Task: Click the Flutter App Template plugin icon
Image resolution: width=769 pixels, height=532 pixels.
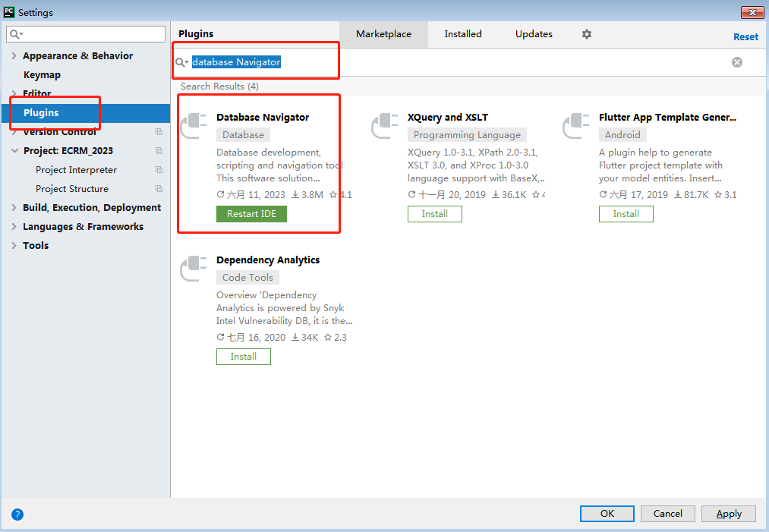Action: (x=576, y=125)
